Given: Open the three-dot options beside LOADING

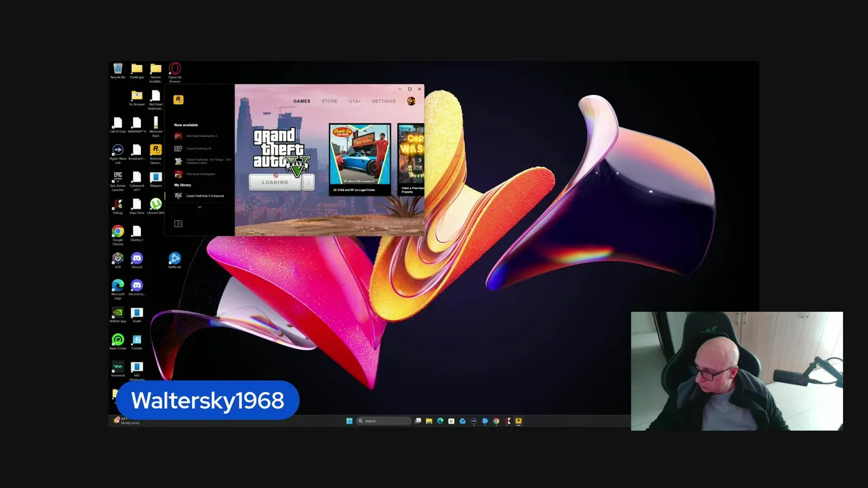Looking at the screenshot, I should (308, 182).
